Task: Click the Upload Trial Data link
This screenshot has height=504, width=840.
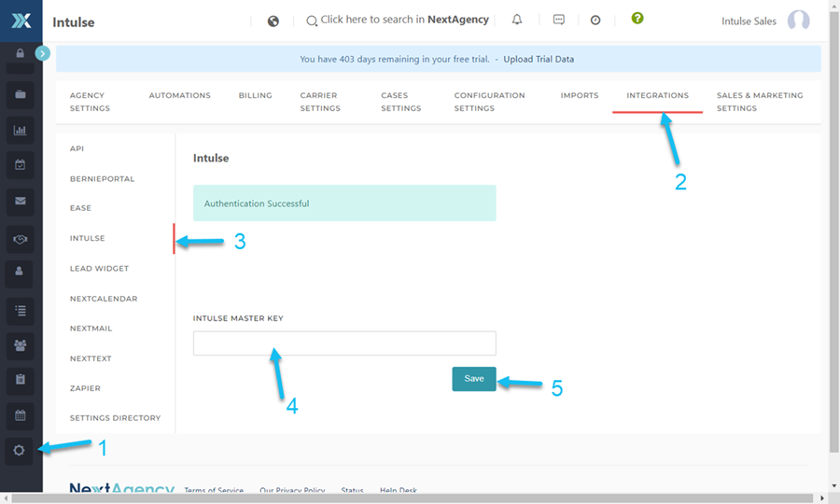Action: coord(539,59)
